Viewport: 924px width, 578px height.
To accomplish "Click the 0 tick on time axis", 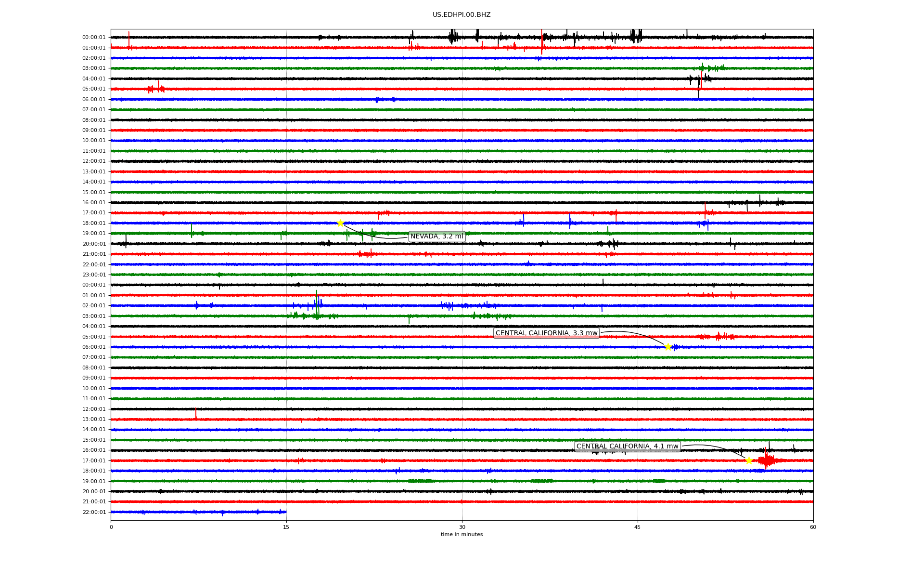I will (111, 527).
